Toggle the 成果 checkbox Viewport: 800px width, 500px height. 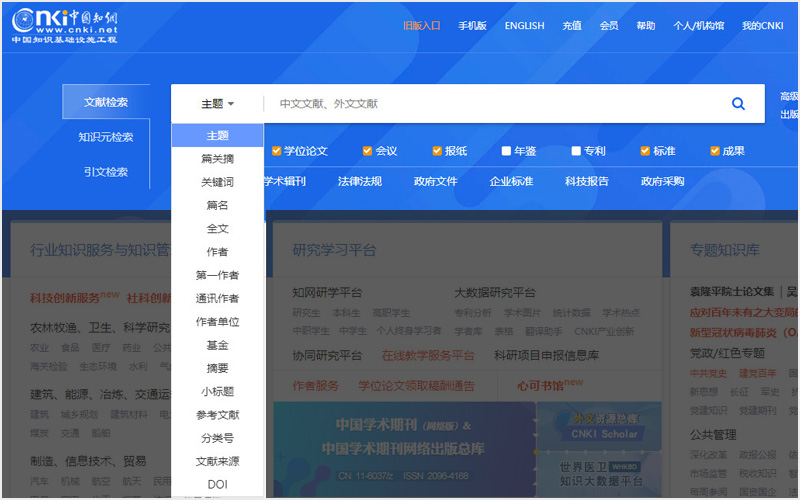(715, 151)
